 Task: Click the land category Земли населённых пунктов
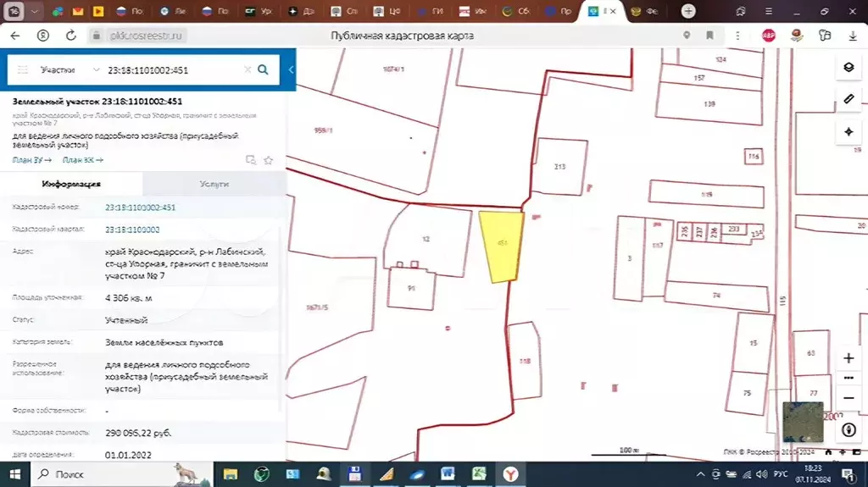164,342
